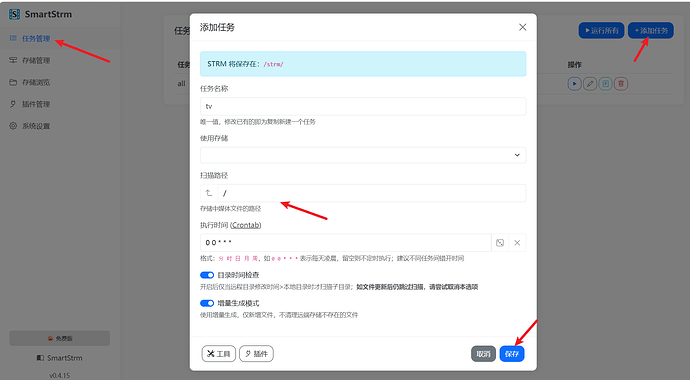
Task: Click the /strm/ path text
Action: [x=273, y=64]
